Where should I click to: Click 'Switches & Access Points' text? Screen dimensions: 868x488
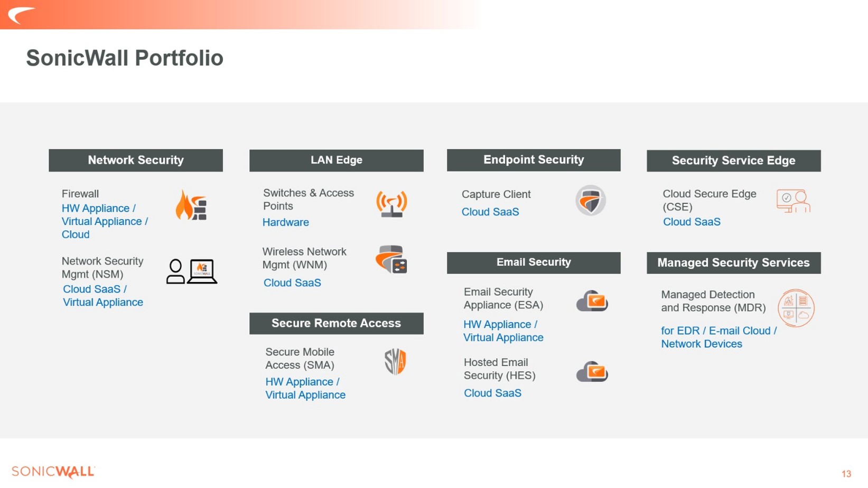coord(309,200)
